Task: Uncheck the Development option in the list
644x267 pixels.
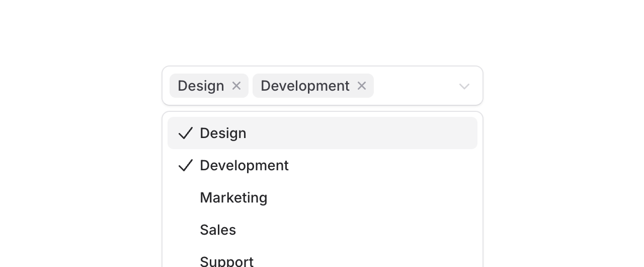Action: (244, 165)
